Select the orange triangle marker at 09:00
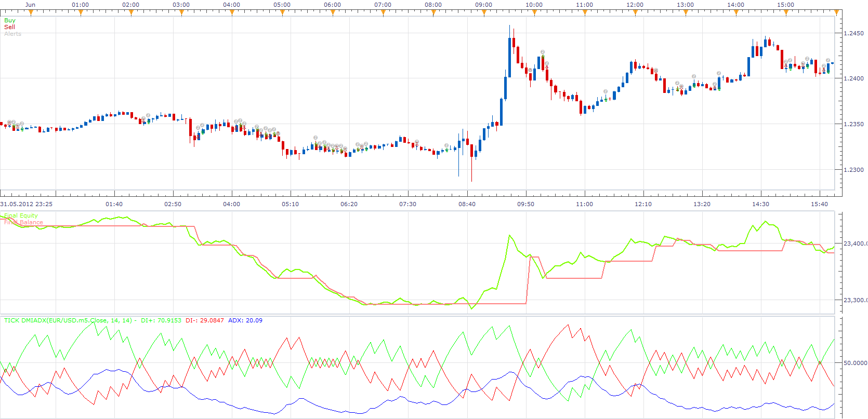Screen dimensions: 868x419 click(x=484, y=13)
